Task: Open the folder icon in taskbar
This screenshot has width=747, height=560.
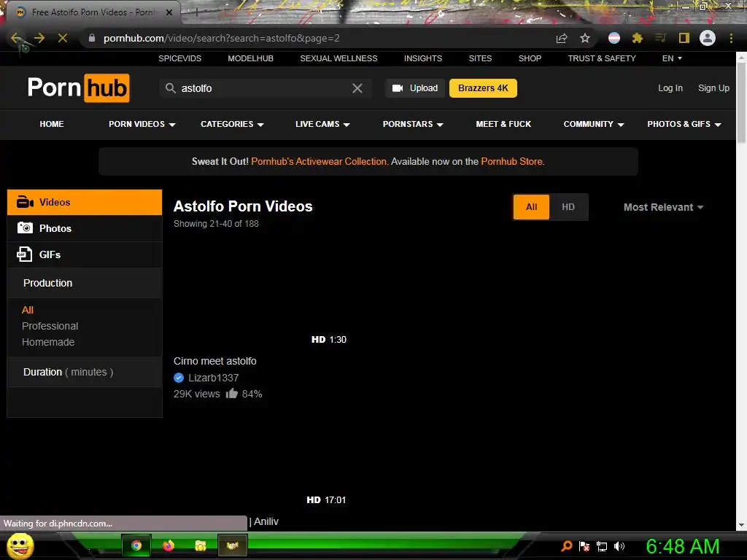Action: [x=201, y=545]
